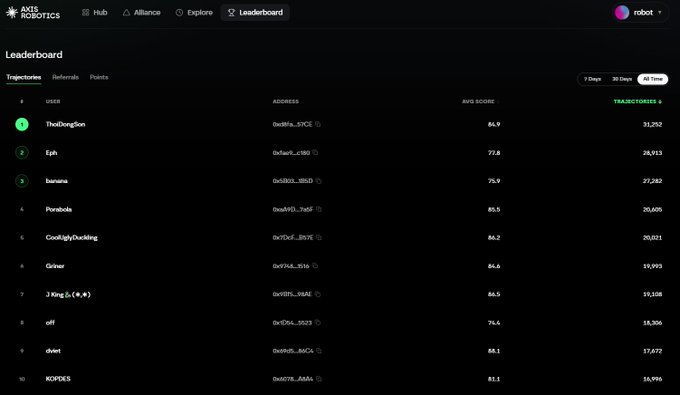This screenshot has height=395, width=680.
Task: Select the All Time filter
Action: tap(652, 79)
